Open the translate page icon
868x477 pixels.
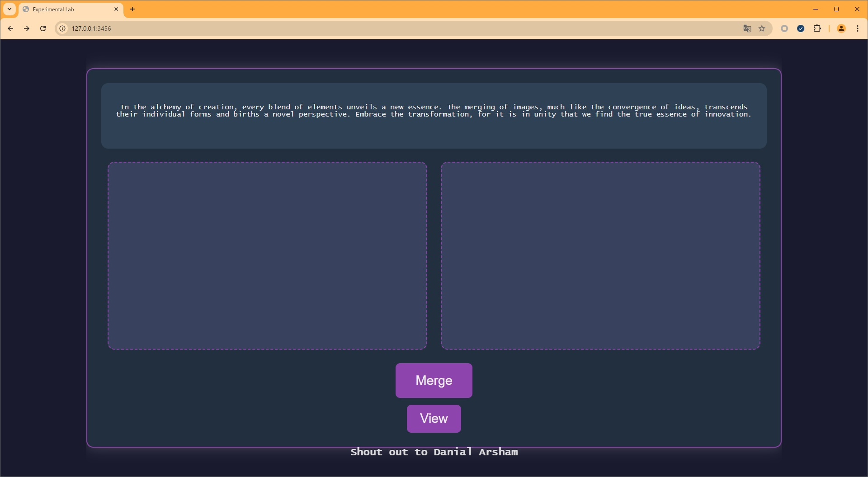[747, 28]
